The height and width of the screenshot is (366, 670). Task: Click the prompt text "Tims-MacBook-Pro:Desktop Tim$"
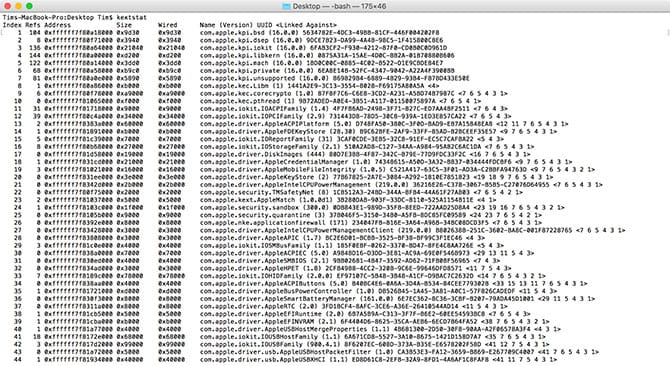click(x=58, y=18)
